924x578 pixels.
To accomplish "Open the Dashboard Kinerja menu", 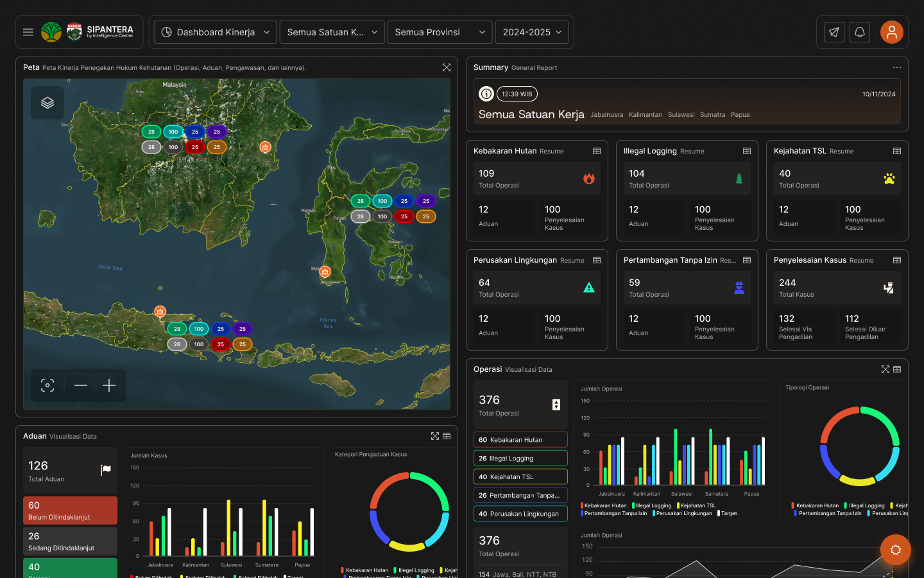I will click(x=214, y=31).
